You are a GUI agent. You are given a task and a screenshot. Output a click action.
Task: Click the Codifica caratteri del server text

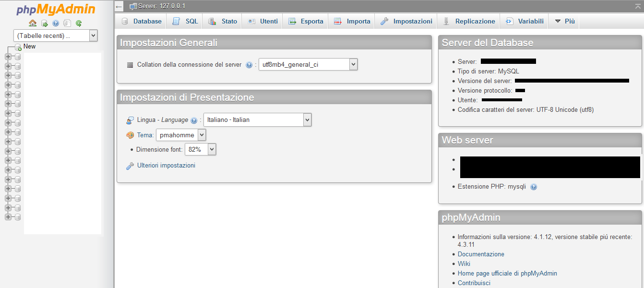(x=525, y=110)
